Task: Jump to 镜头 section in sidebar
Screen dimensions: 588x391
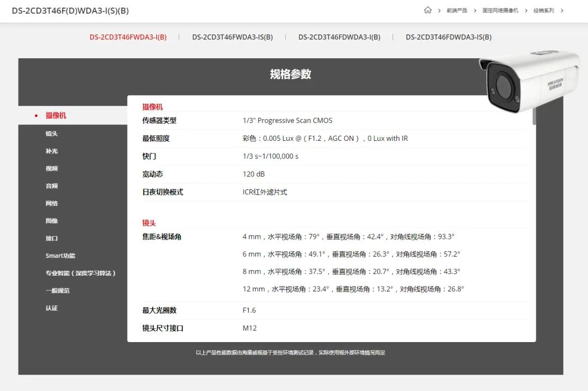Action: tap(52, 133)
